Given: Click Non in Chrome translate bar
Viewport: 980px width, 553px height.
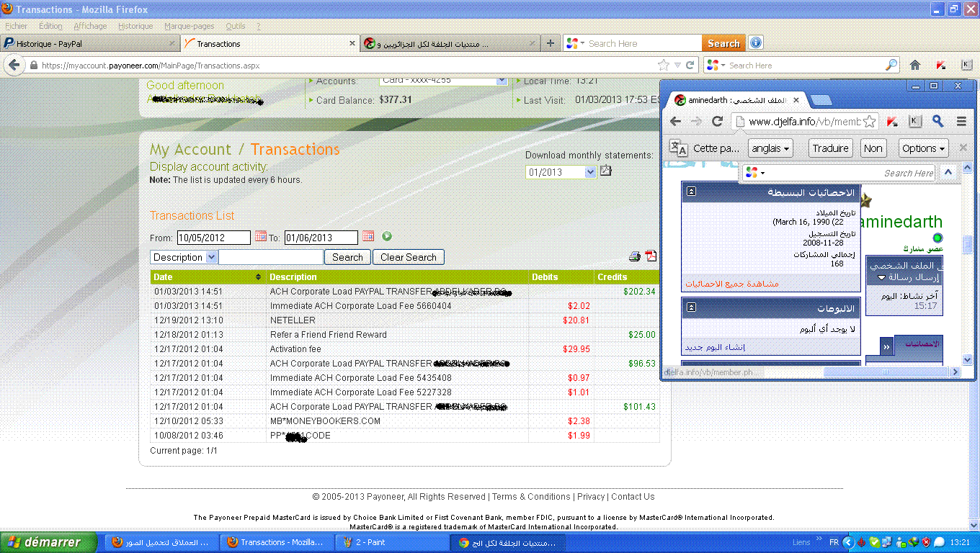Looking at the screenshot, I should (x=873, y=148).
